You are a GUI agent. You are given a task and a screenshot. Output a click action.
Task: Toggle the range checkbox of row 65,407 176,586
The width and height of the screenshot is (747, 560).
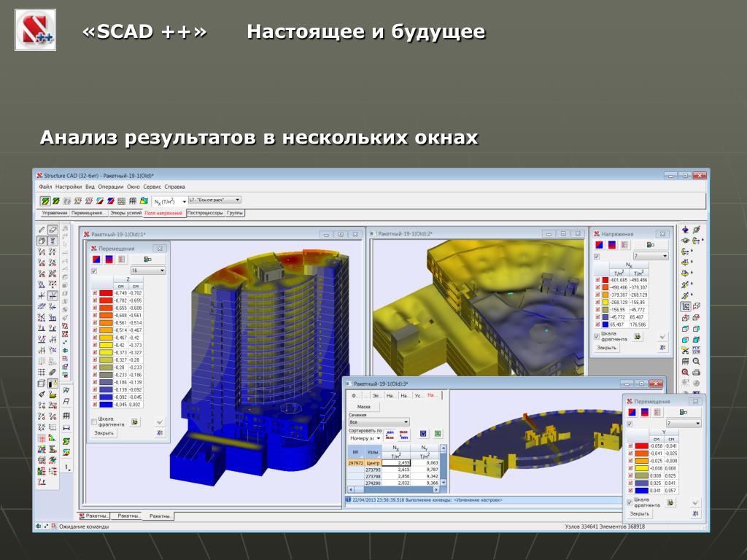pos(597,324)
